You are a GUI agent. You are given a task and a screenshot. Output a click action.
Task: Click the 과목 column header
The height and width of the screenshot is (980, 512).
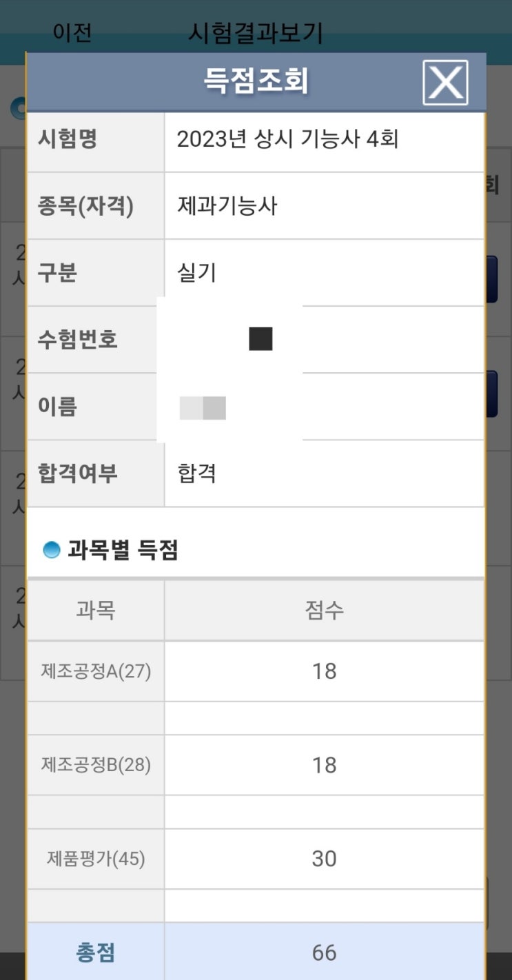point(96,610)
